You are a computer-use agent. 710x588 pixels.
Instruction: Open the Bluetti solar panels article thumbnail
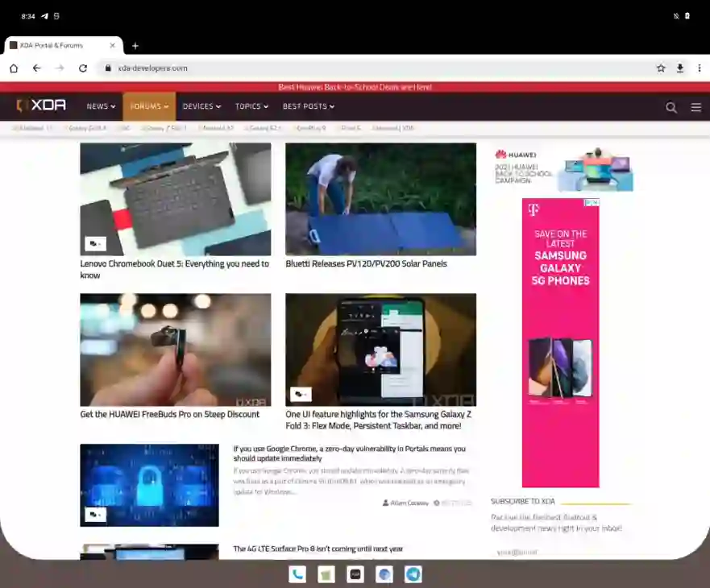(x=381, y=199)
